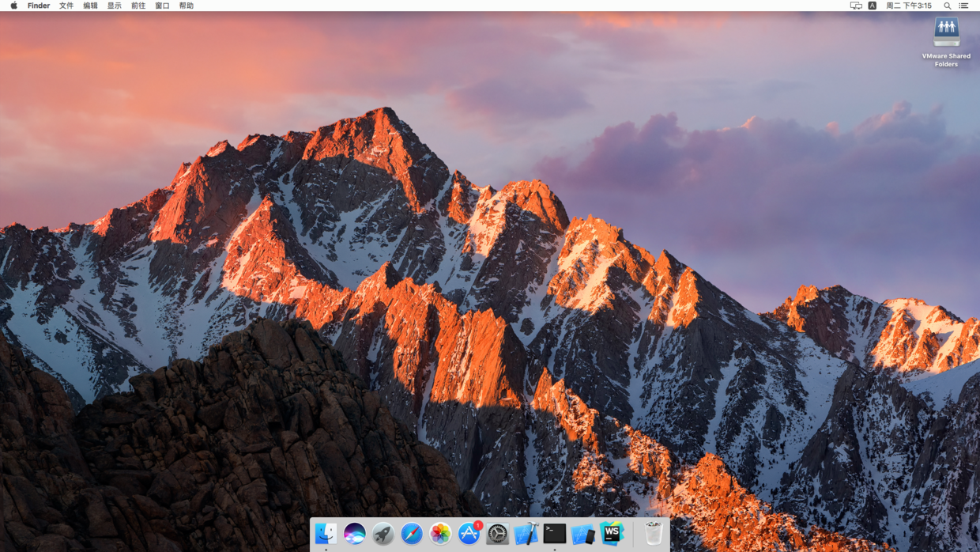Launch Siri from the Dock
Screen dimensions: 980x552
coord(354,534)
